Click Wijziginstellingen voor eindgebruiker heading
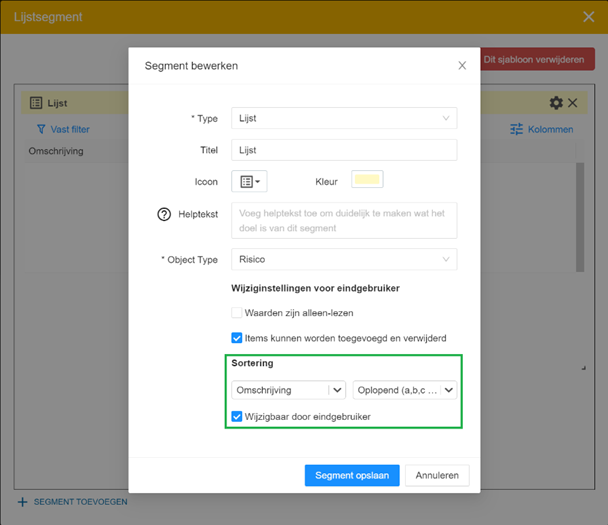The height and width of the screenshot is (525, 608). pyautogui.click(x=315, y=288)
